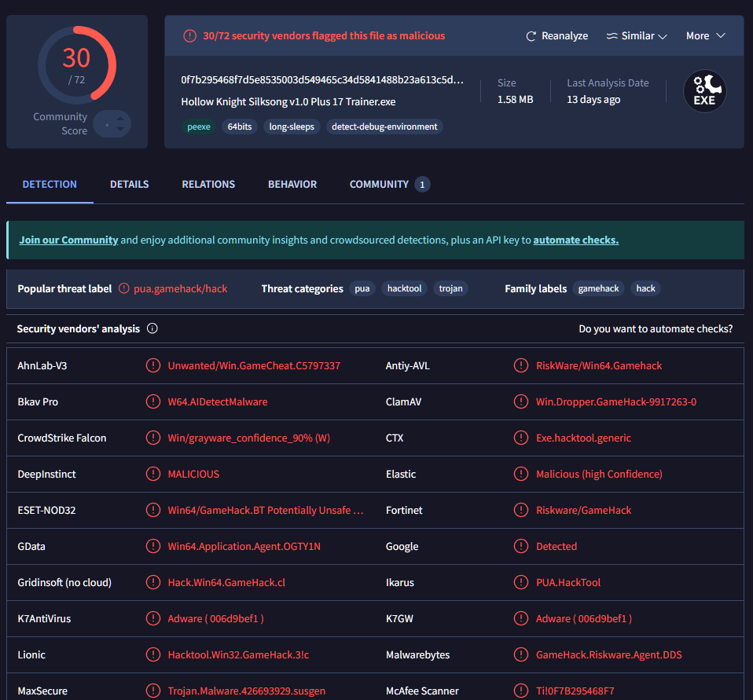Click the info icon next to Security vendors' analysis
Screen dimensions: 753x700
(x=152, y=328)
